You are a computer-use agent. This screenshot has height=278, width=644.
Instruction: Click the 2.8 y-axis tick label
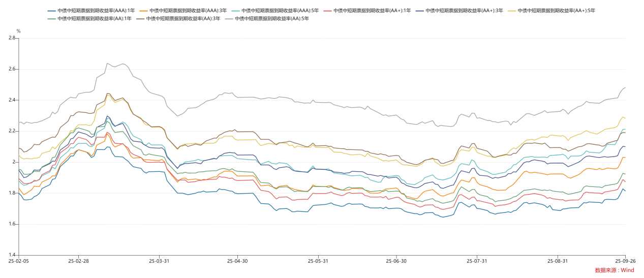tap(12, 38)
